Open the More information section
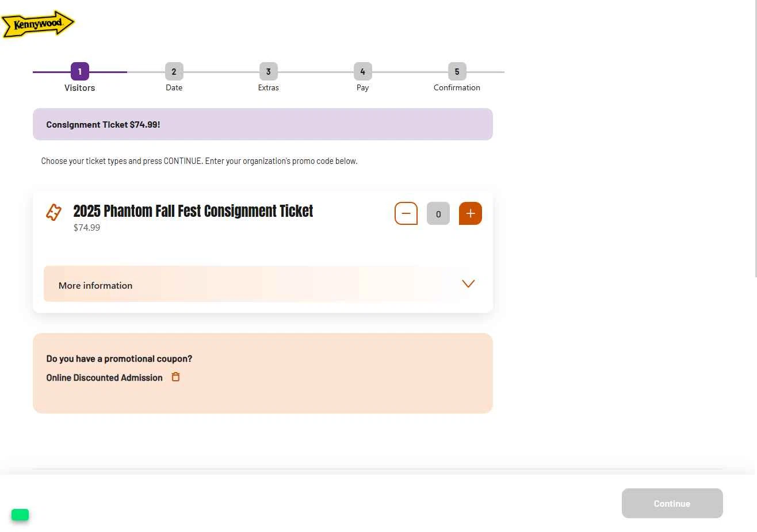 [x=95, y=285]
